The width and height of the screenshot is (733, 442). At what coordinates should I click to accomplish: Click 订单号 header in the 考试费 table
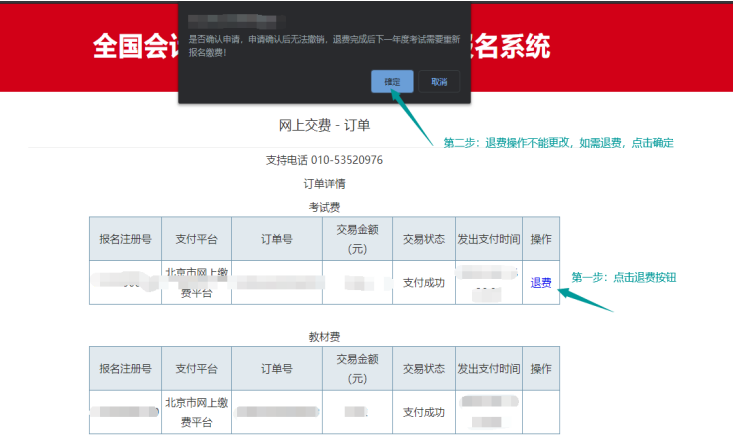tap(276, 239)
